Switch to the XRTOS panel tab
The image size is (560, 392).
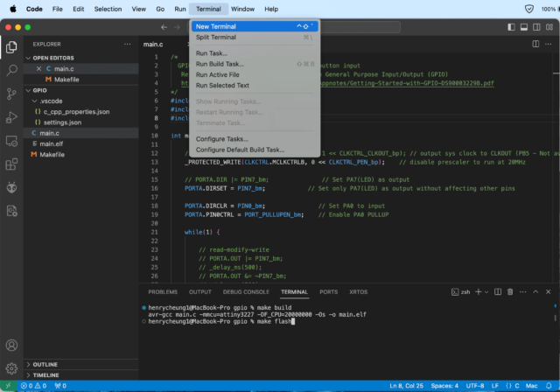(x=358, y=291)
